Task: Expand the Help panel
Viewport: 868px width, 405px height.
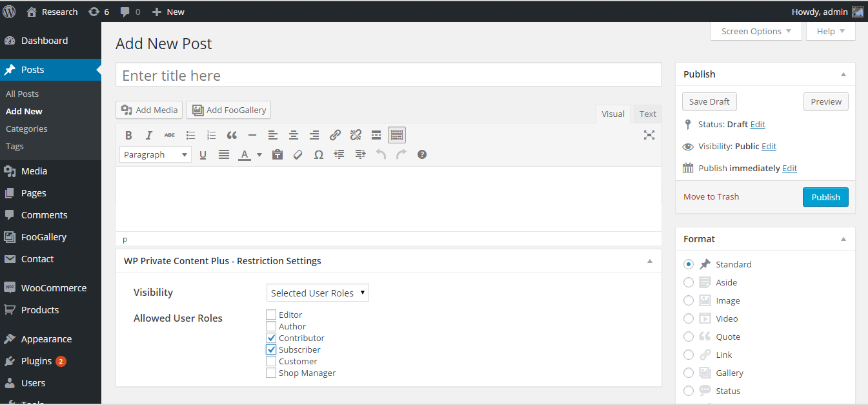Action: pos(830,31)
